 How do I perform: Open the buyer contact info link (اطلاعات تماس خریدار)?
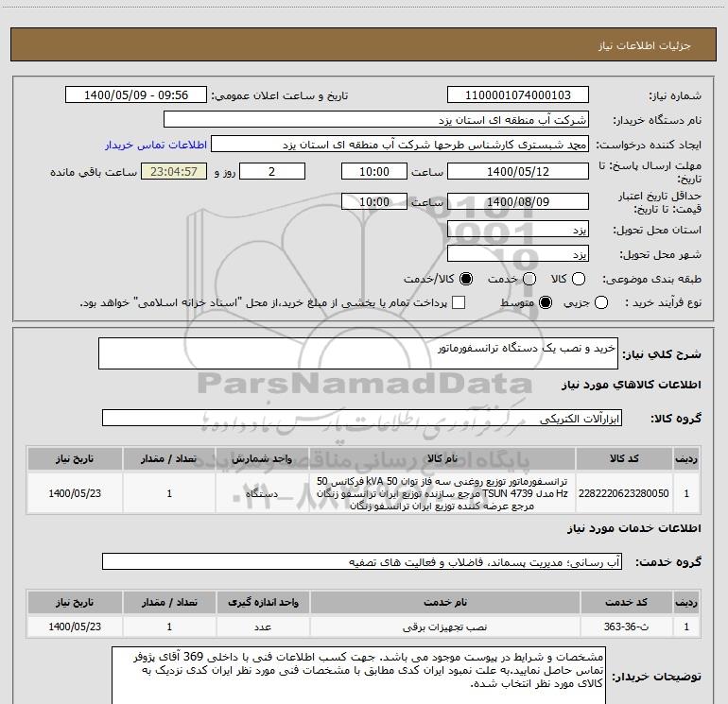[x=156, y=145]
